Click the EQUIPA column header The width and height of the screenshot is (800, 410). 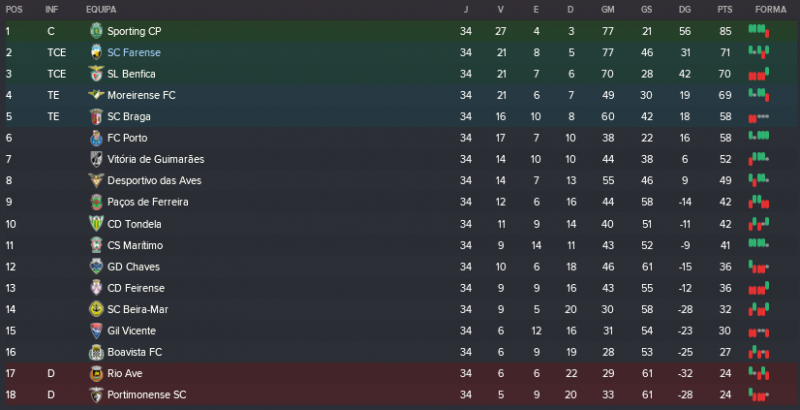[100, 9]
